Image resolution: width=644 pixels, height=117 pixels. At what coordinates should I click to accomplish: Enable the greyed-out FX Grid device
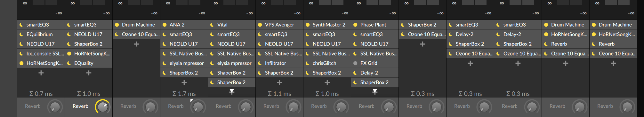(355, 63)
